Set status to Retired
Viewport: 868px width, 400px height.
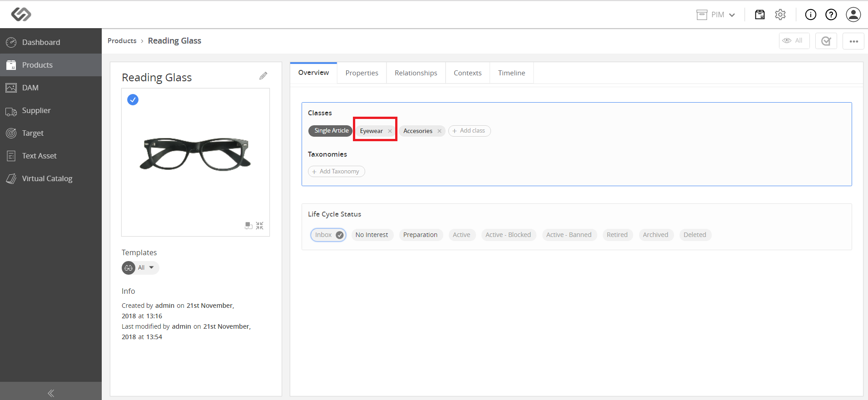pyautogui.click(x=617, y=235)
